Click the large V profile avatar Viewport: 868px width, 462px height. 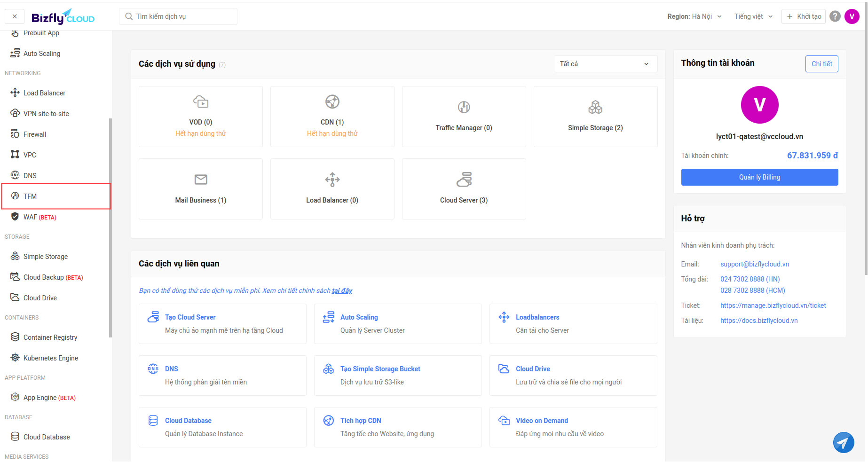point(760,105)
